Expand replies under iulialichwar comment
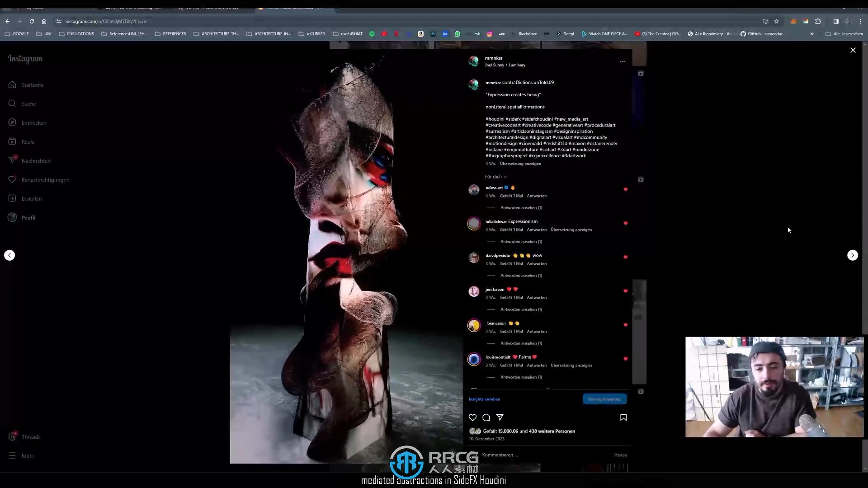The width and height of the screenshot is (868, 488). [x=521, y=242]
